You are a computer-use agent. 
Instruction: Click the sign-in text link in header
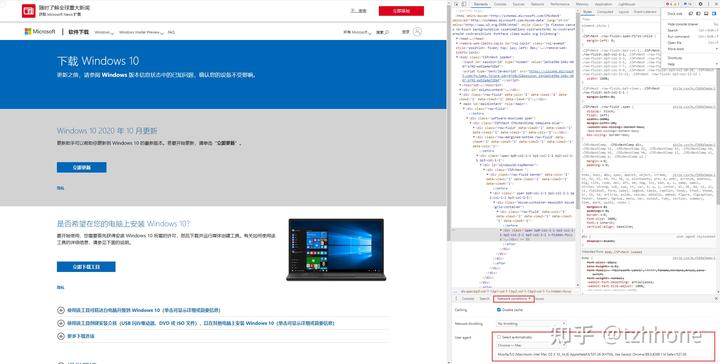[x=405, y=32]
